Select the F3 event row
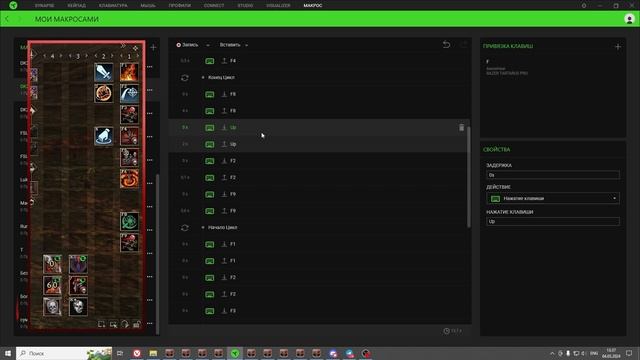This screenshot has height=360, width=640. click(x=319, y=311)
